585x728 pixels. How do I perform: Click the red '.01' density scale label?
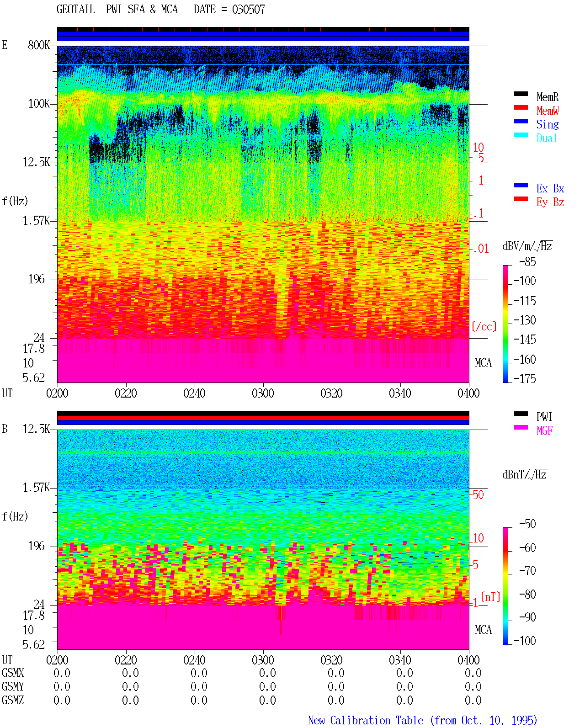point(481,249)
